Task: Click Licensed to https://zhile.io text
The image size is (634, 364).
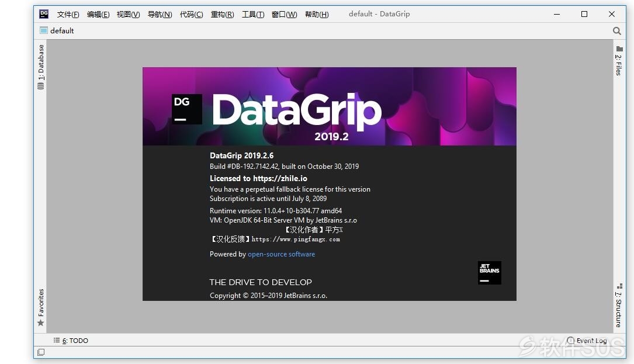Action: tap(258, 178)
